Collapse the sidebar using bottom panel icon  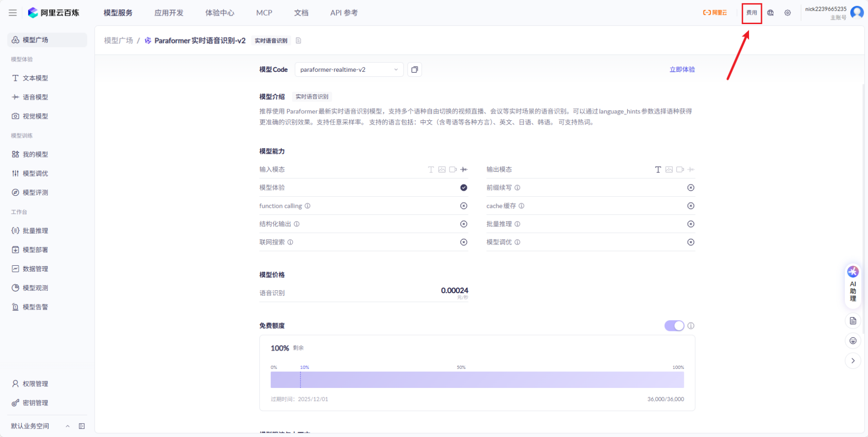[82, 426]
